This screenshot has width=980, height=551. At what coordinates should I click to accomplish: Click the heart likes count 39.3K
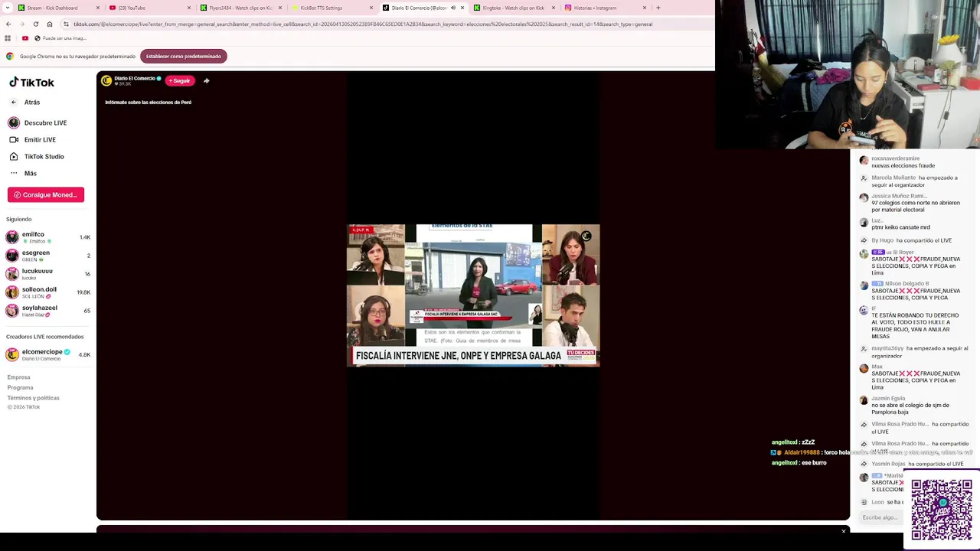point(122,83)
